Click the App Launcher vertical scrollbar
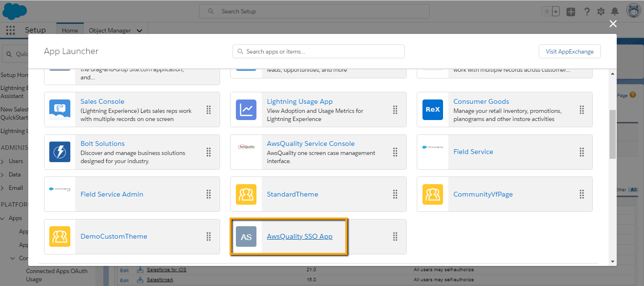Screen dimensions: 644x286 click(x=612, y=135)
